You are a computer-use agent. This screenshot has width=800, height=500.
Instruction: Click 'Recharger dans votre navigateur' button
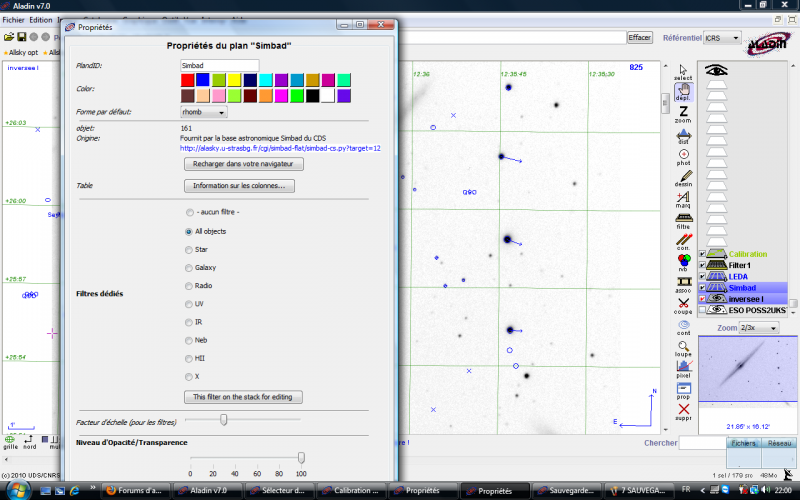[243, 164]
